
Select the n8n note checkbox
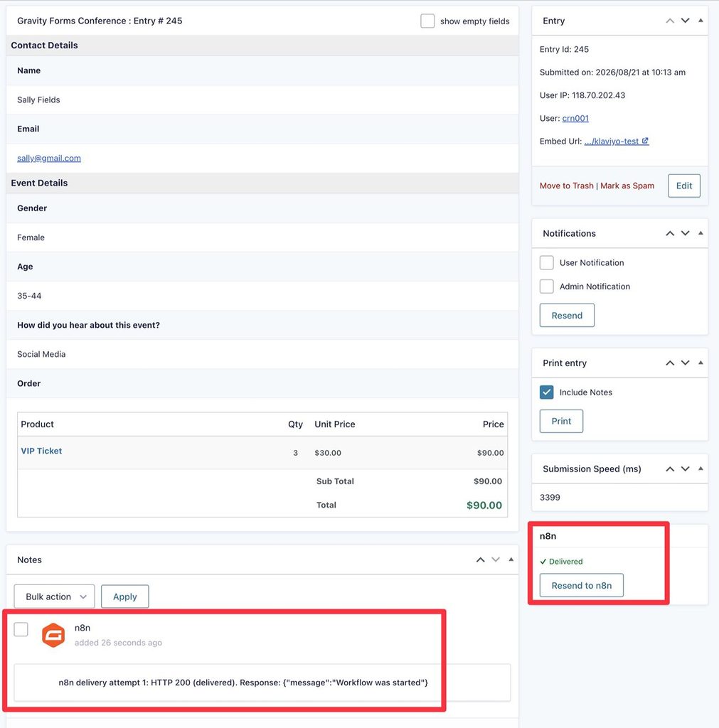click(21, 630)
